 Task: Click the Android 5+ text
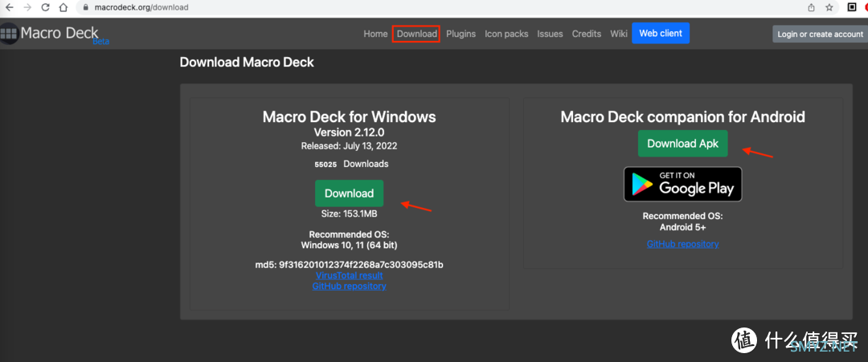coord(682,227)
